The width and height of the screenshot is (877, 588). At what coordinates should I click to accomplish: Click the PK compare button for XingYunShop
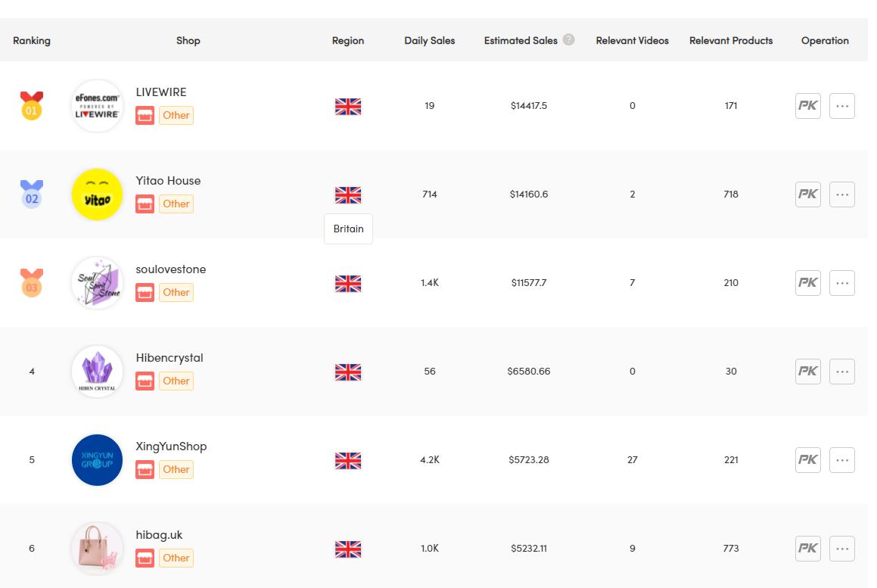(x=807, y=460)
